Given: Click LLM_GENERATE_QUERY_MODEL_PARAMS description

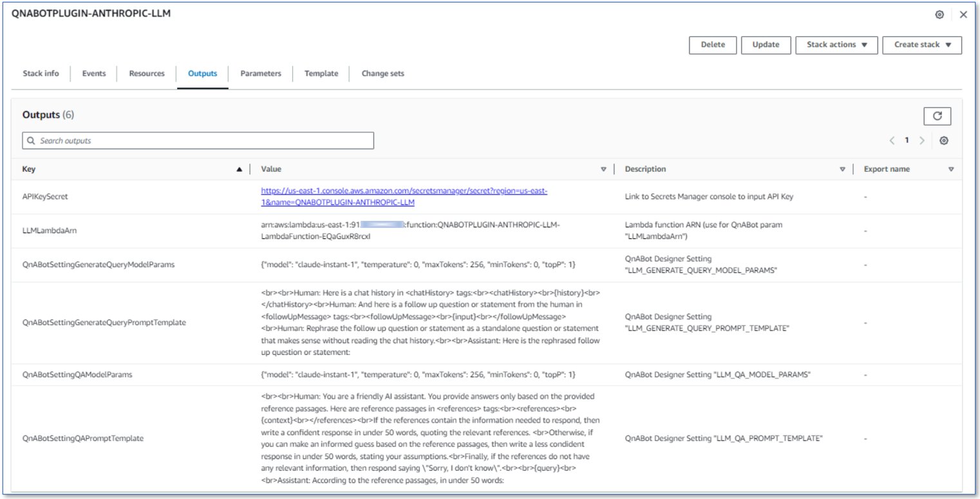Looking at the screenshot, I should click(701, 264).
